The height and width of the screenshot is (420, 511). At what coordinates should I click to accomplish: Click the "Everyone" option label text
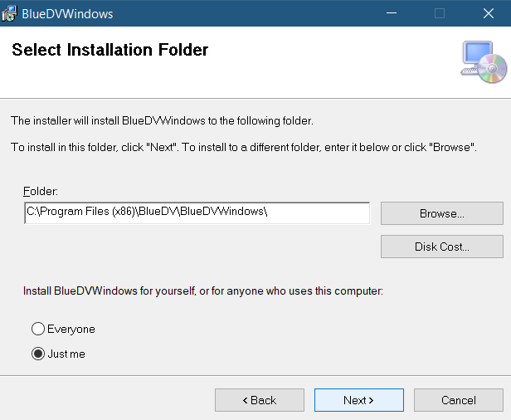tap(71, 329)
